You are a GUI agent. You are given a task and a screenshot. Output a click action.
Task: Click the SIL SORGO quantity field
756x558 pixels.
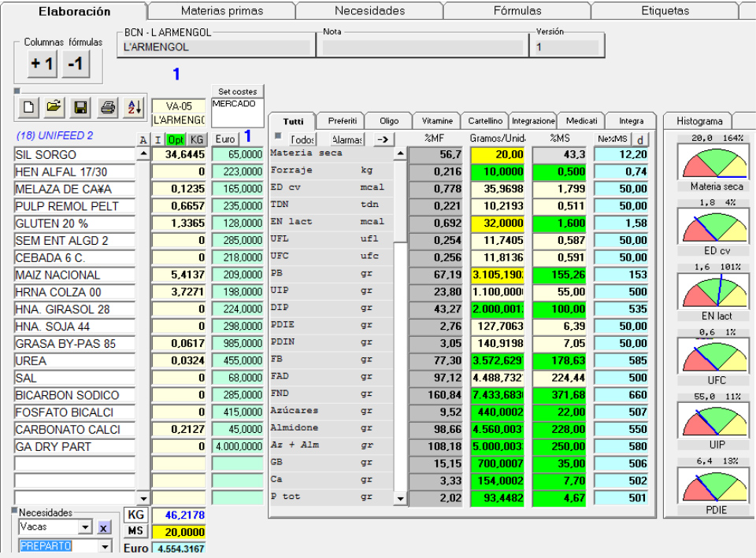pos(179,154)
